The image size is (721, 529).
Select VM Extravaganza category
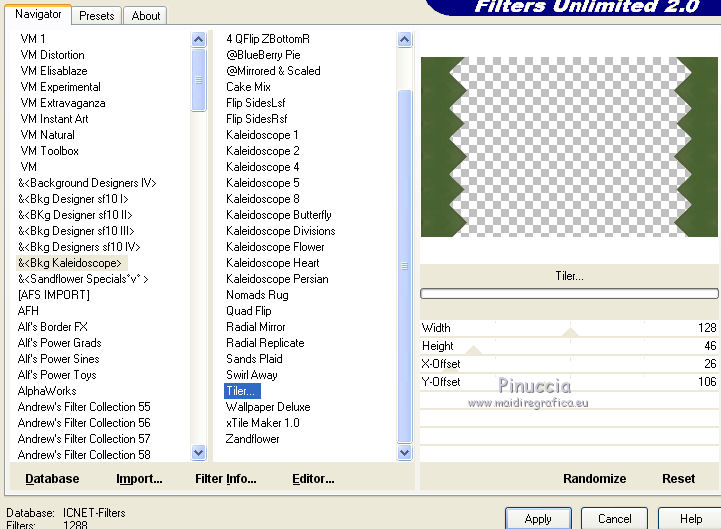click(63, 103)
